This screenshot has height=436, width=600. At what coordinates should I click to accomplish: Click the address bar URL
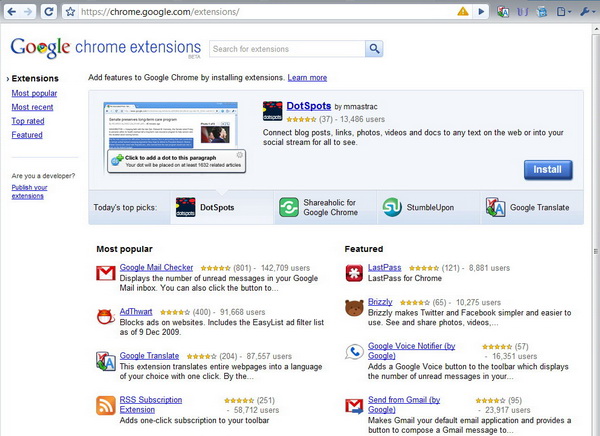click(160, 12)
